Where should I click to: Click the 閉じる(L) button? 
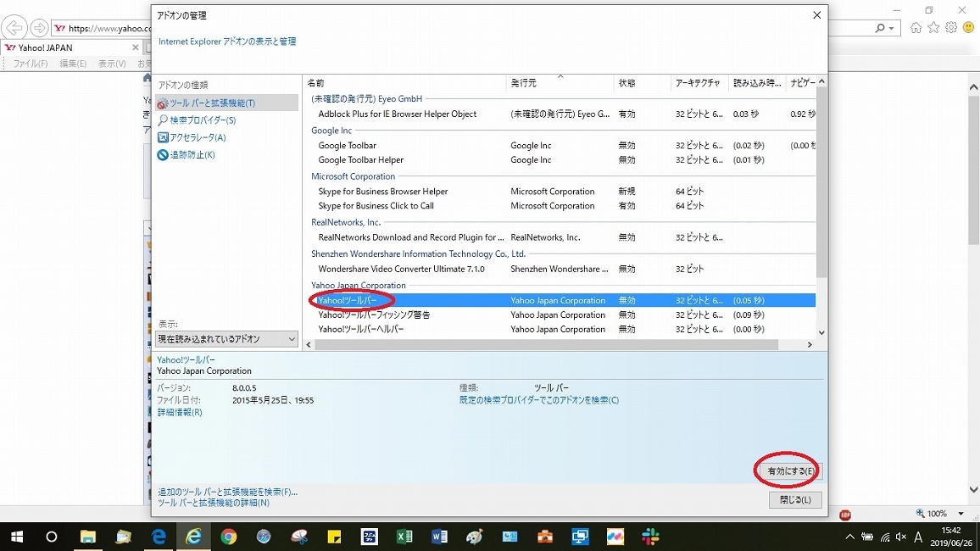coord(795,500)
